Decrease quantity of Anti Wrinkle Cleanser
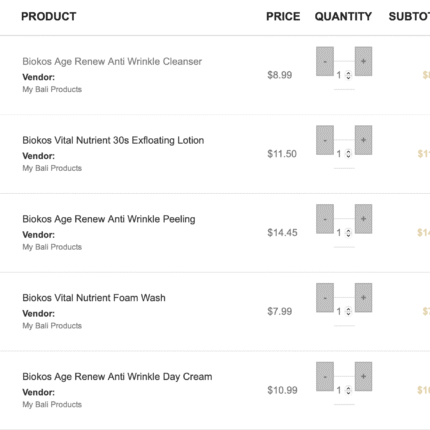This screenshot has width=430, height=430. (x=325, y=61)
